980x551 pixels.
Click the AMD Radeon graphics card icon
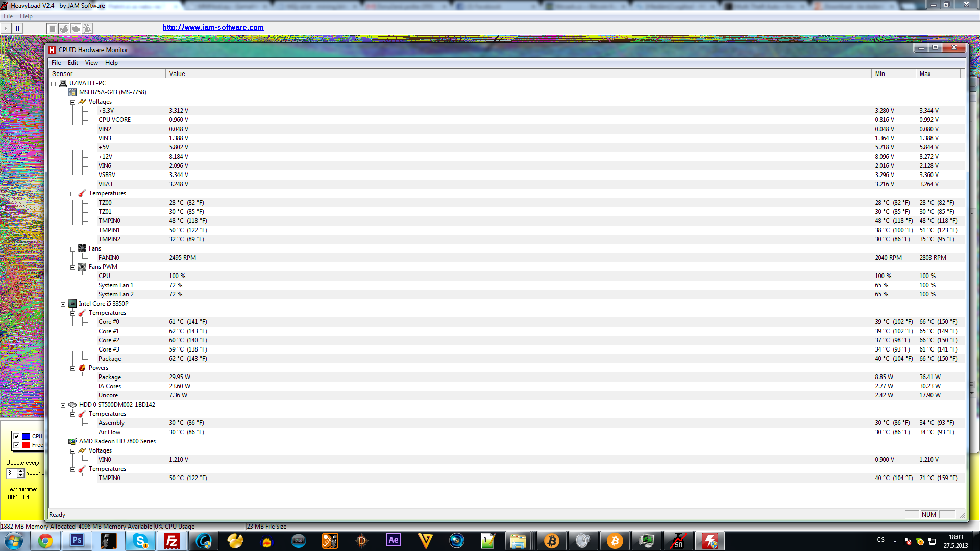(x=72, y=441)
